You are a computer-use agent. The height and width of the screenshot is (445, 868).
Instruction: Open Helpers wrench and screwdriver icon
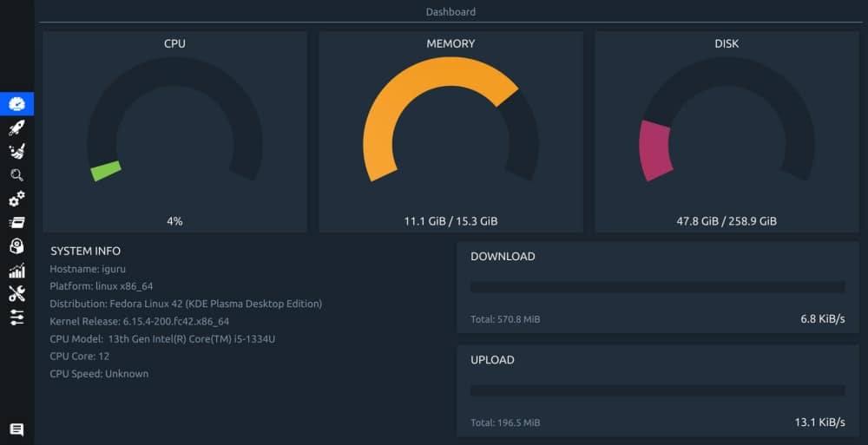16,294
